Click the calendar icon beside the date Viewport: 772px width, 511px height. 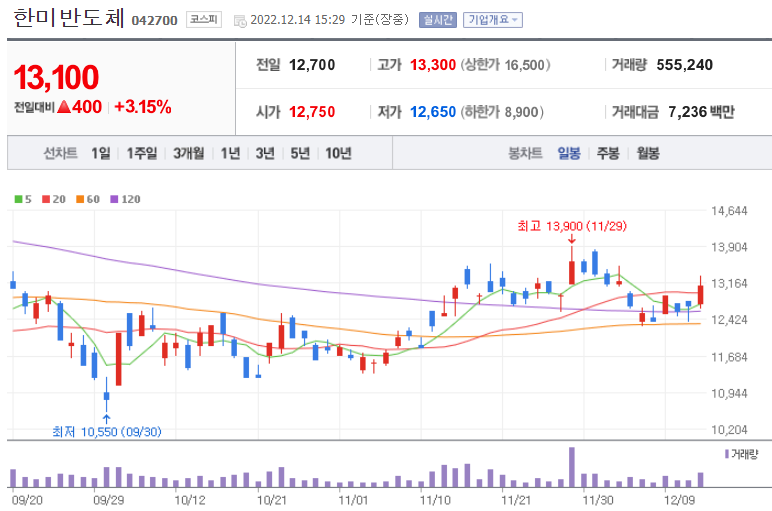point(240,21)
